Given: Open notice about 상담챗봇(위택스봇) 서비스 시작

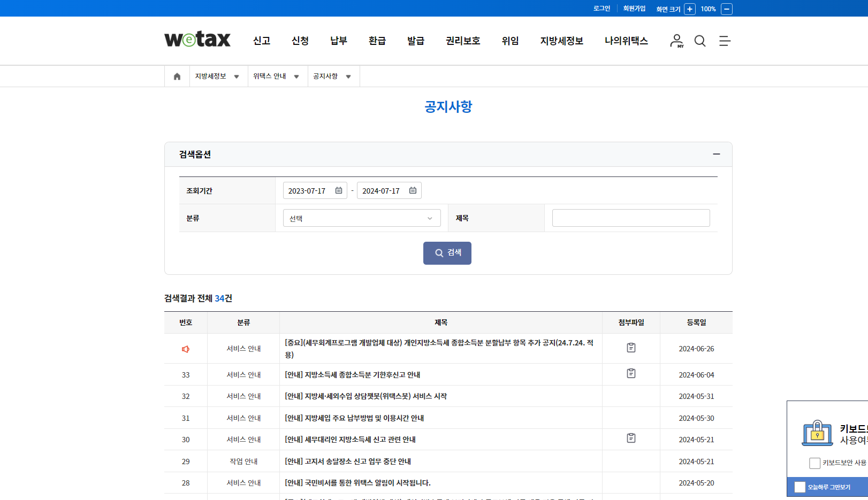Looking at the screenshot, I should (x=366, y=396).
